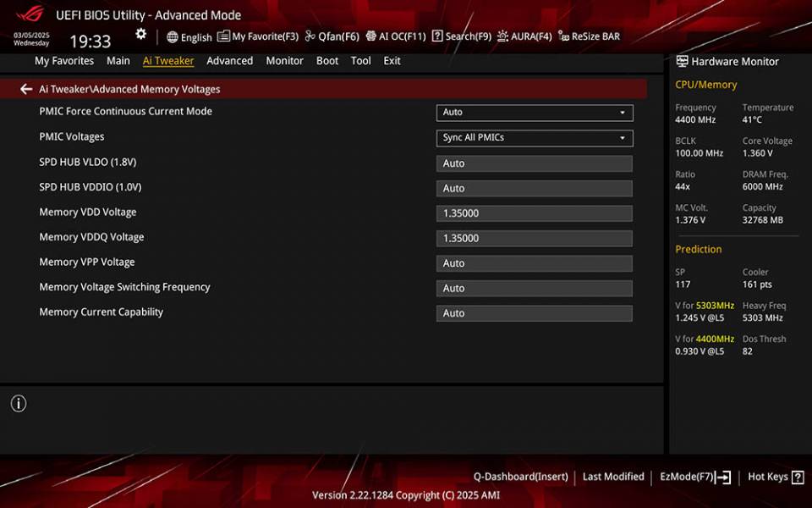
Task: Select the Memory VDDQ Voltage label
Action: click(x=91, y=237)
